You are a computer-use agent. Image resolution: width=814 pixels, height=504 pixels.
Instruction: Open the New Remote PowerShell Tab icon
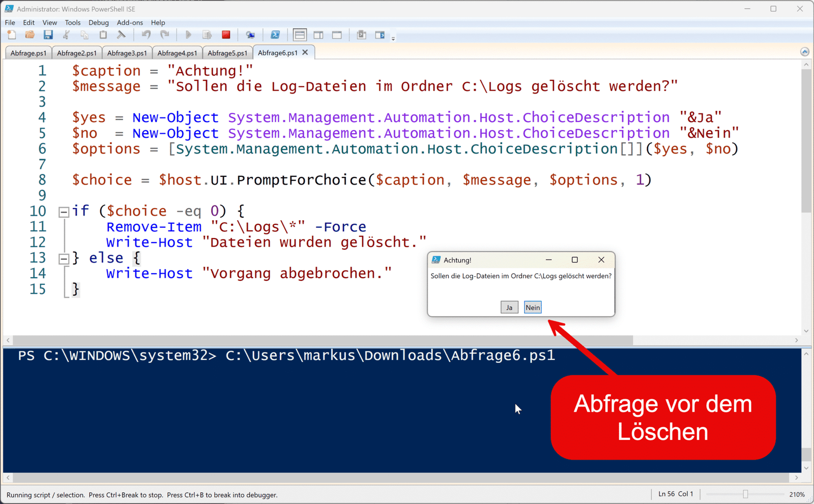pos(250,35)
